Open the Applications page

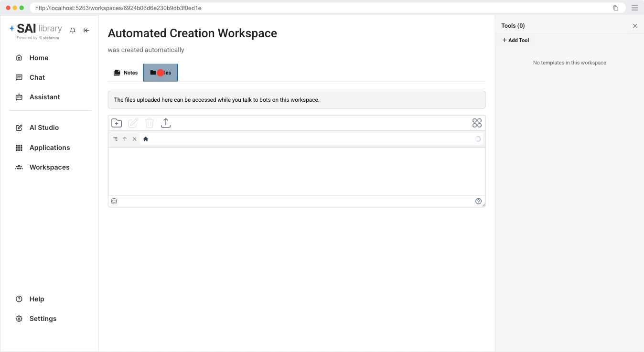pos(50,148)
